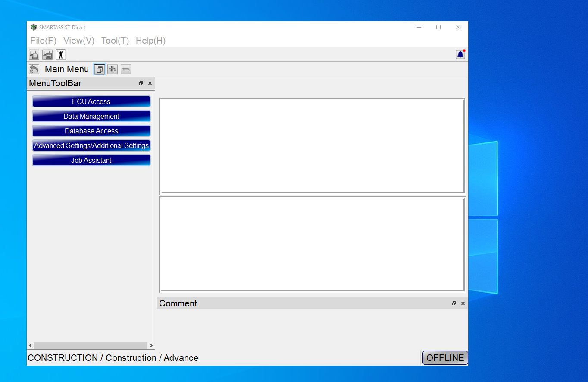Open the Tool menu
The image size is (588, 382).
115,41
